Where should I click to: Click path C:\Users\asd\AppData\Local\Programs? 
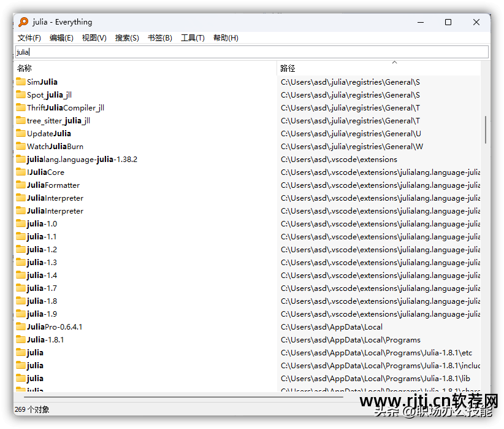(x=350, y=340)
